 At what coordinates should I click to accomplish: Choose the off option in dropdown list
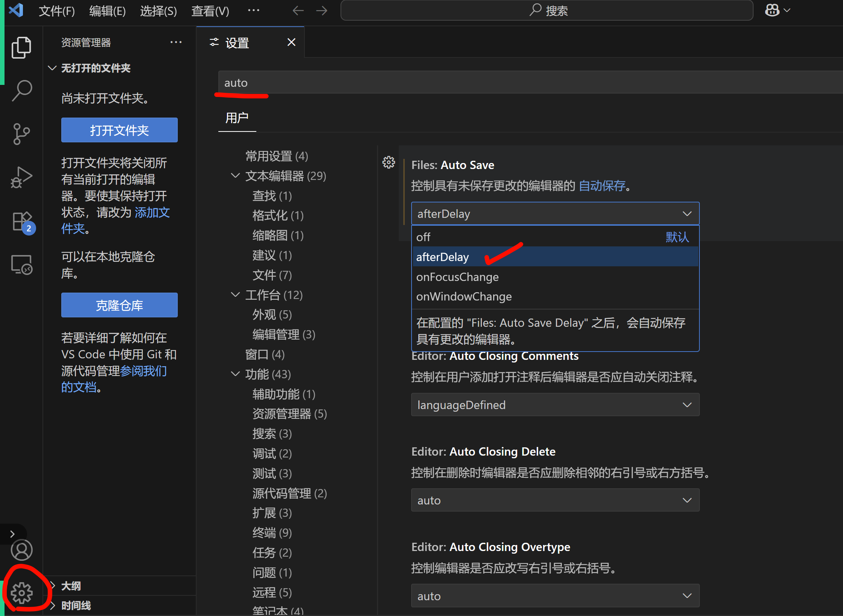555,237
